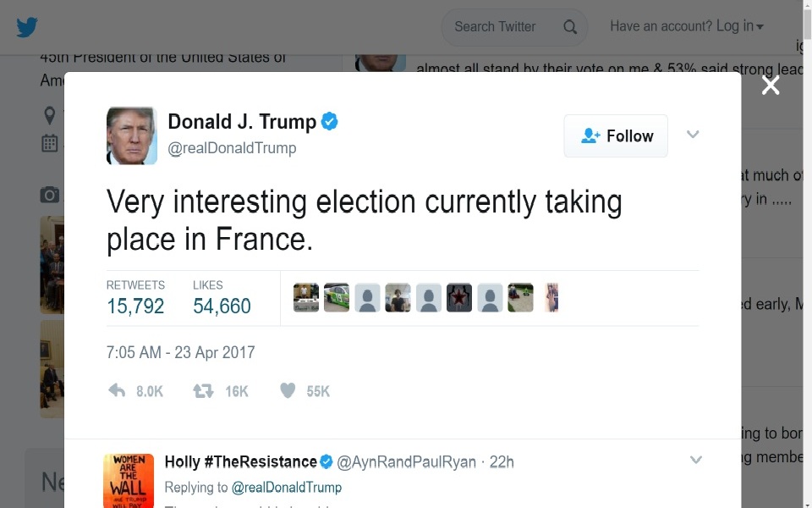Viewport: 812px width, 508px height.
Task: Expand the tweet options chevron near Follow
Action: 693,135
